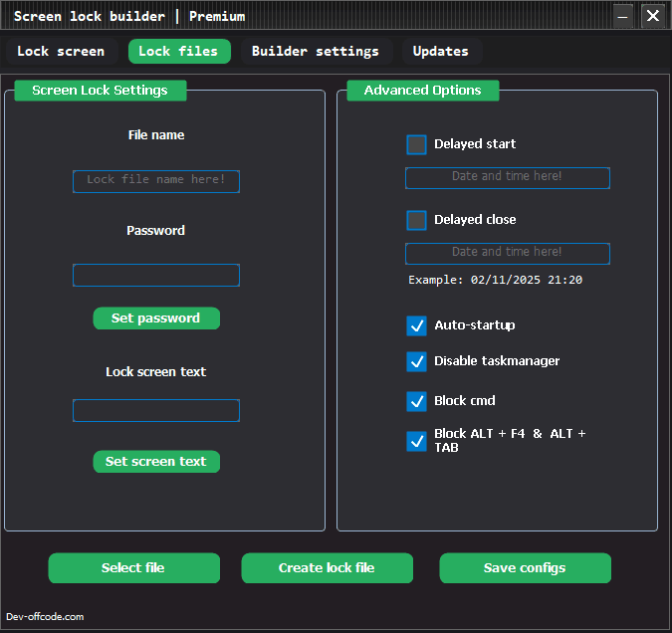Focus the Password input field
The height and width of the screenshot is (633, 672).
[x=156, y=275]
